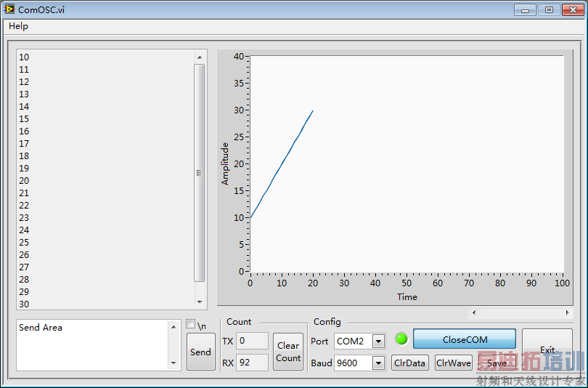The height and width of the screenshot is (388, 588).
Task: Open the Baud 9600 dropdown
Action: (379, 363)
